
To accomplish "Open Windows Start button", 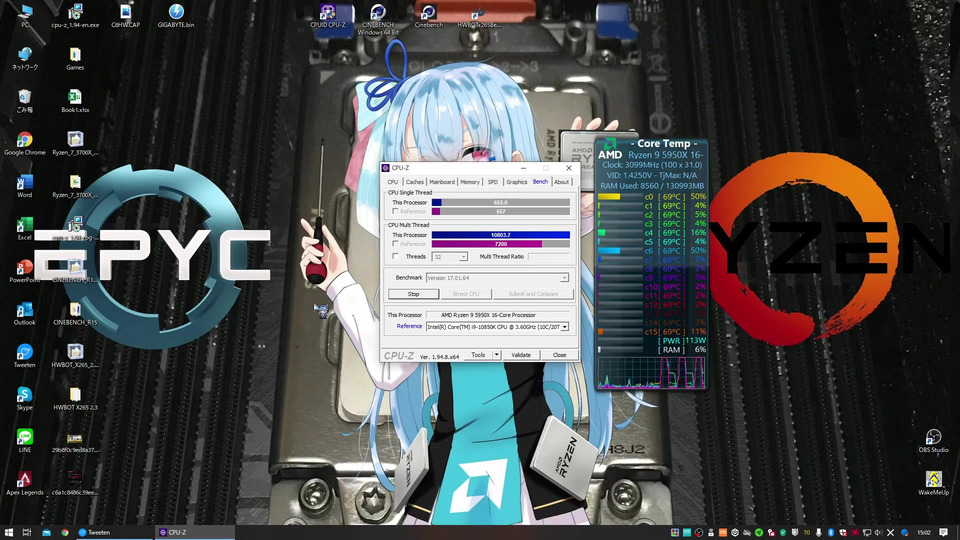I will click(x=9, y=533).
